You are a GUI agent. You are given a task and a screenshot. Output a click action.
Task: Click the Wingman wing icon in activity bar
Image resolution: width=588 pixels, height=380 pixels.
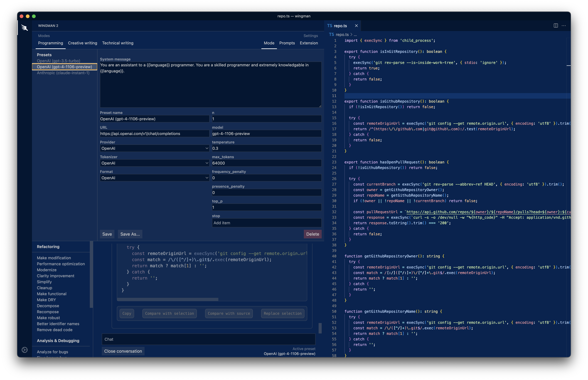tap(24, 28)
